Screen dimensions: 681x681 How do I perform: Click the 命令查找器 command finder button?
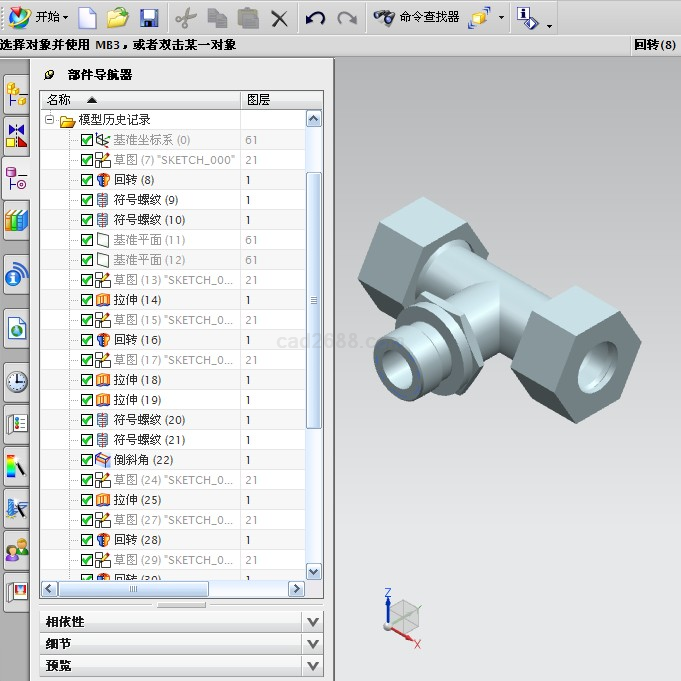[416, 17]
